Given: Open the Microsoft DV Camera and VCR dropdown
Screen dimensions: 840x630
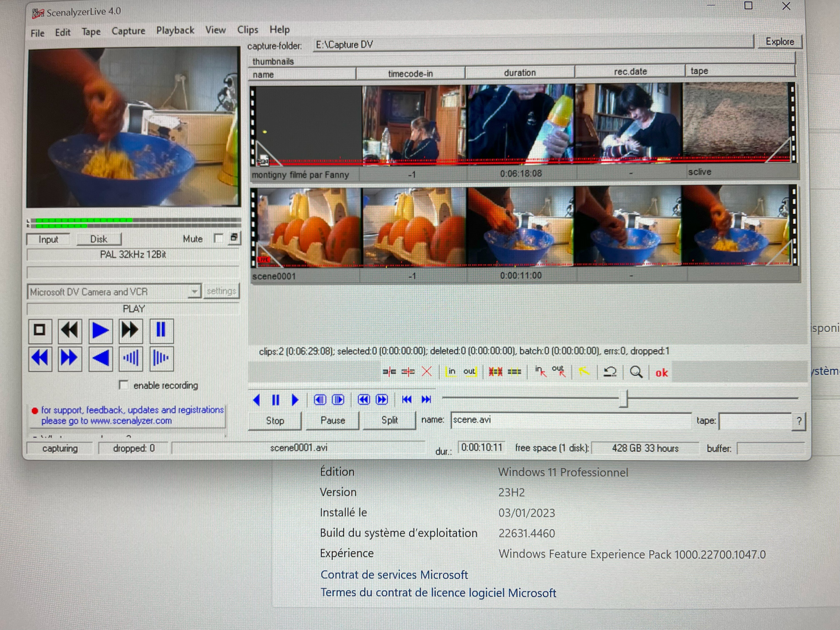Looking at the screenshot, I should tap(194, 291).
